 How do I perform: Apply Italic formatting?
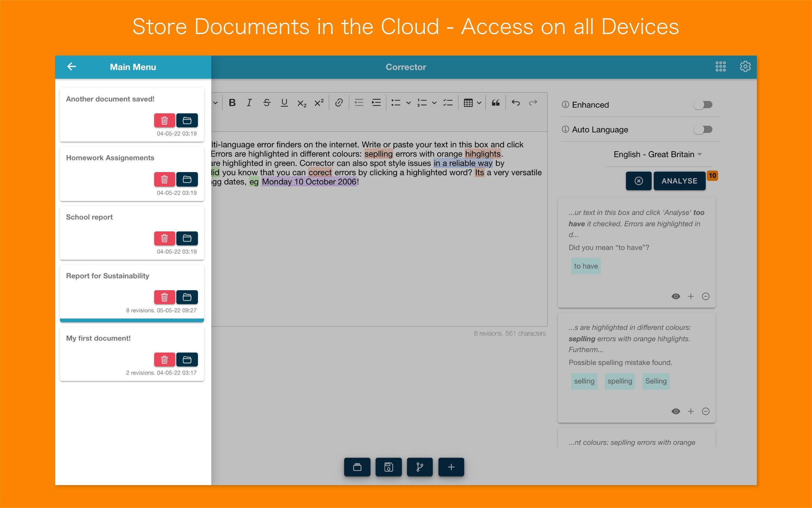pos(249,103)
